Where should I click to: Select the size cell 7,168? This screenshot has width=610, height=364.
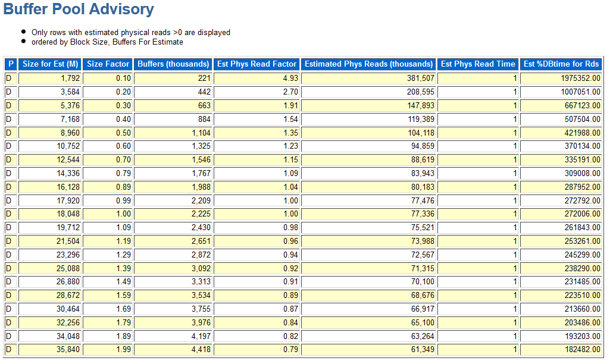(x=50, y=119)
